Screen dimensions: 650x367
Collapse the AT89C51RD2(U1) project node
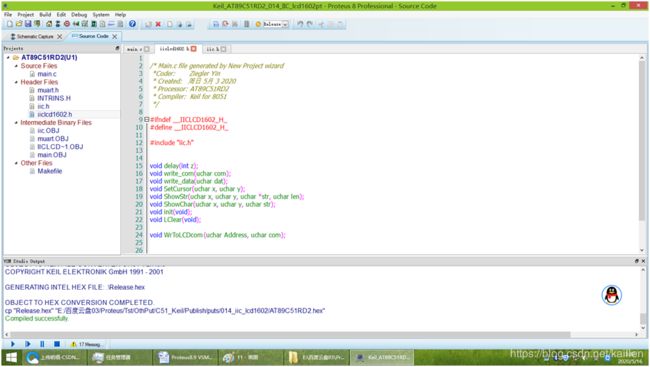tap(8, 57)
